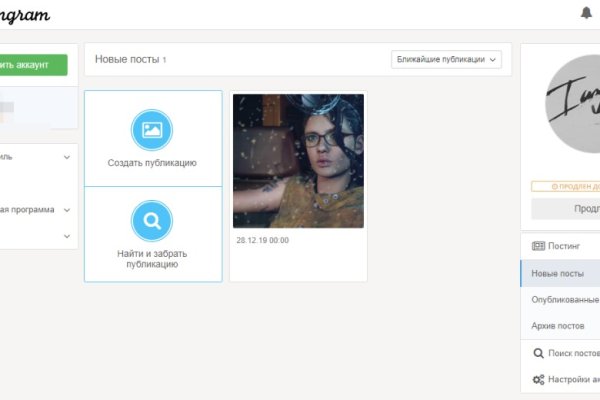
Task: Click the Постинг newspaper icon
Action: tap(538, 245)
